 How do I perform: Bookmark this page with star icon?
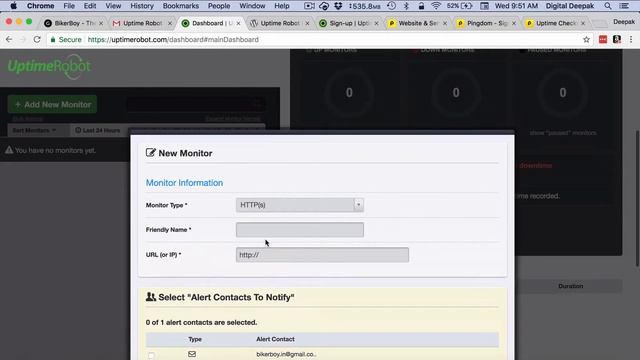pyautogui.click(x=586, y=40)
